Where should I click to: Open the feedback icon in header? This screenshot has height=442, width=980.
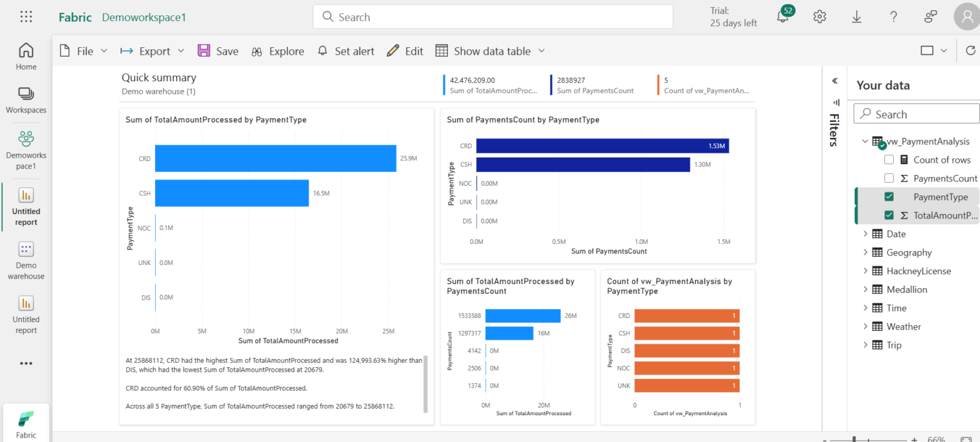(931, 17)
